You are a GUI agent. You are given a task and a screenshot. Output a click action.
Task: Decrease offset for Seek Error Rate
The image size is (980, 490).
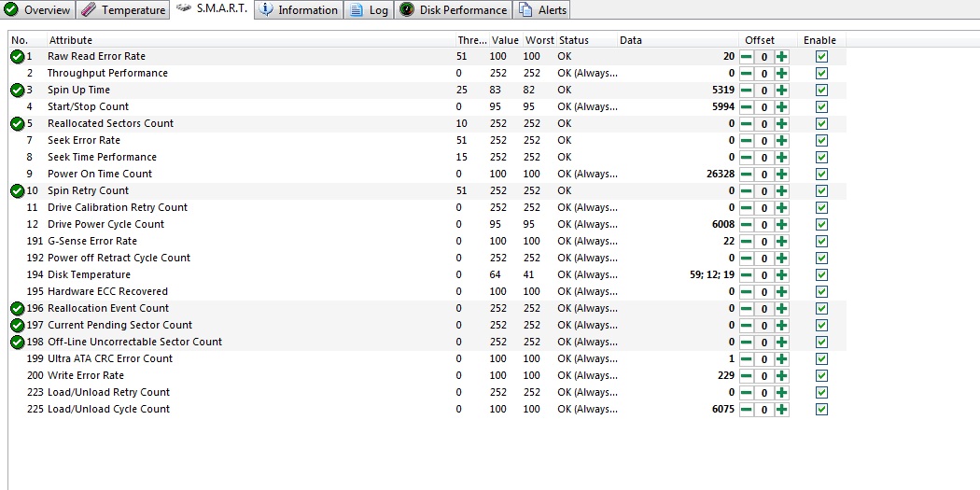(747, 141)
